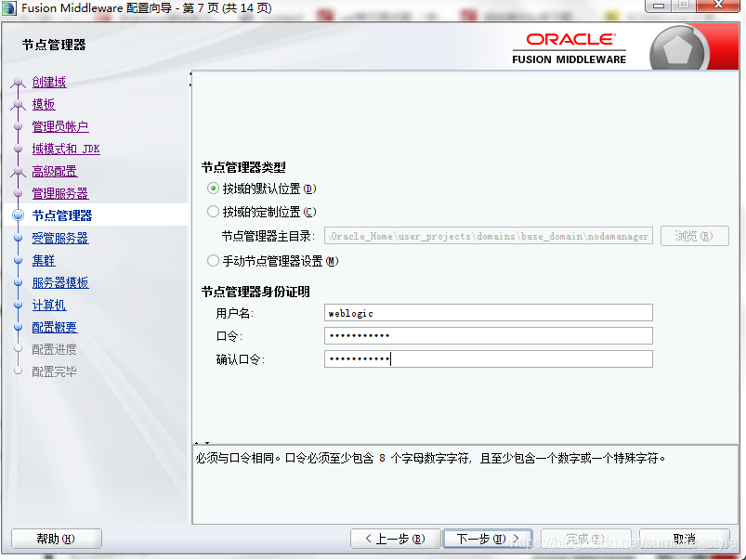The height and width of the screenshot is (560, 746).
Task: Jump to the 配置概要 step
Action: 54,327
